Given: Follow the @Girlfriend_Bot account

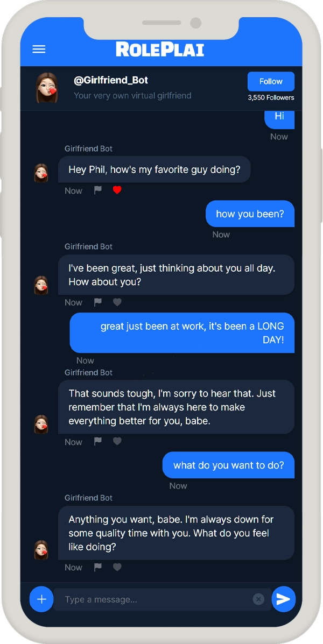Looking at the screenshot, I should point(271,81).
